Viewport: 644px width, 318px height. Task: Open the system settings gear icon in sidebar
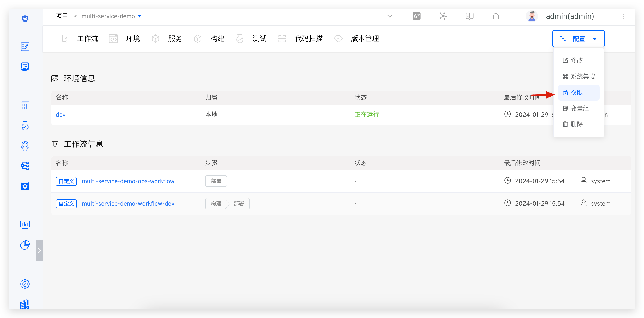(x=25, y=284)
